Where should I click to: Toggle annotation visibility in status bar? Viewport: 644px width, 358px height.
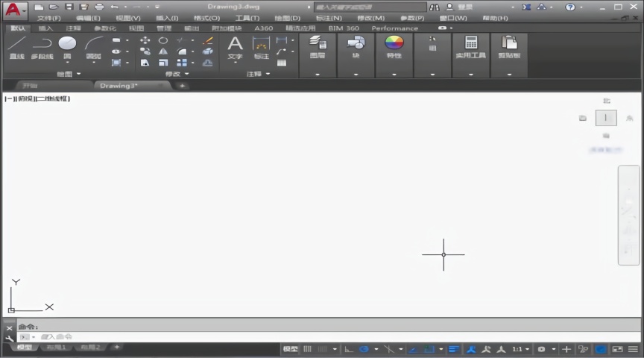[471, 349]
